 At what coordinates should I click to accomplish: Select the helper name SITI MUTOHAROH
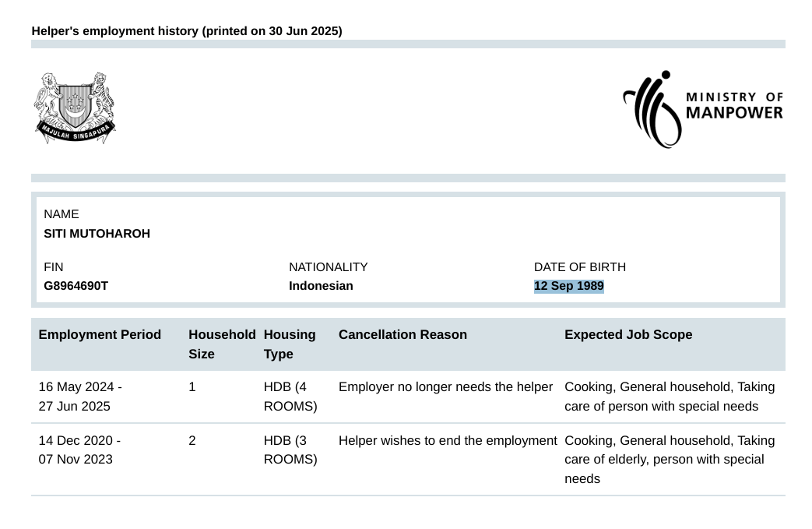97,234
